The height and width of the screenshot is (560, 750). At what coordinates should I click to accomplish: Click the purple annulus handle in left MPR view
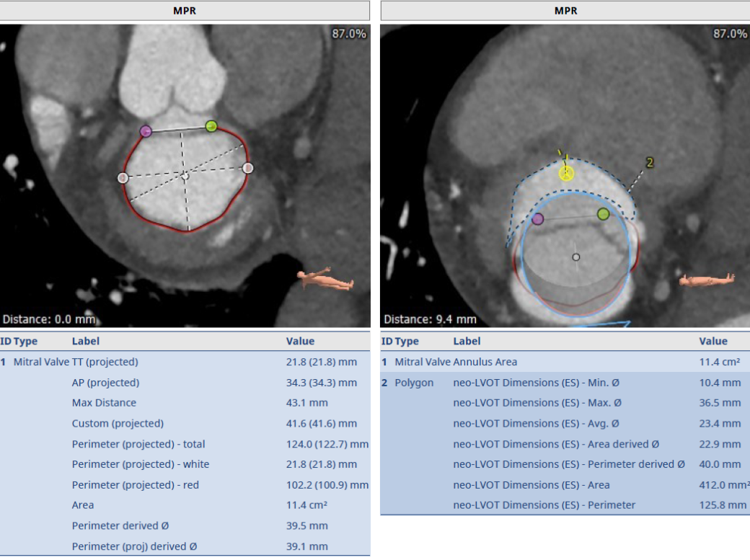click(x=146, y=131)
